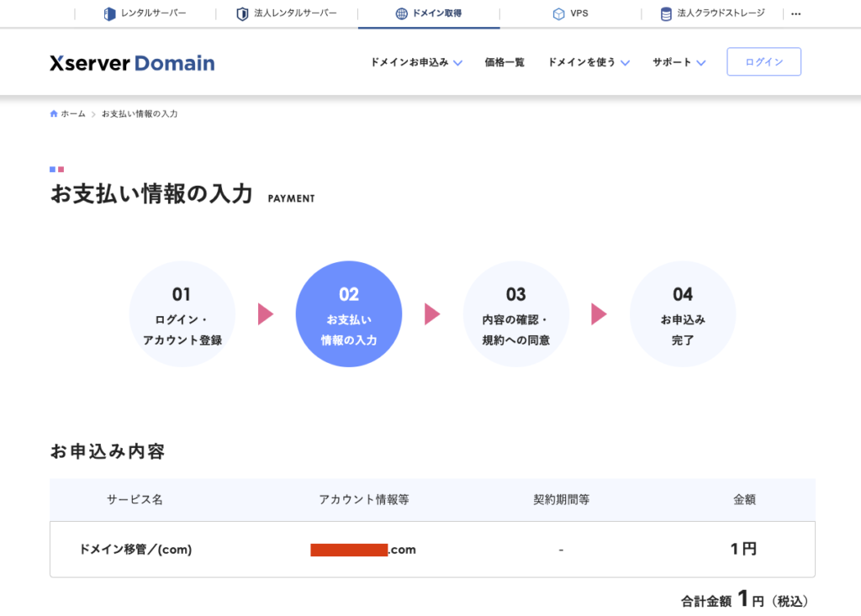861x616 pixels.
Task: Click step 04 お申込み完了 circle
Action: (683, 314)
